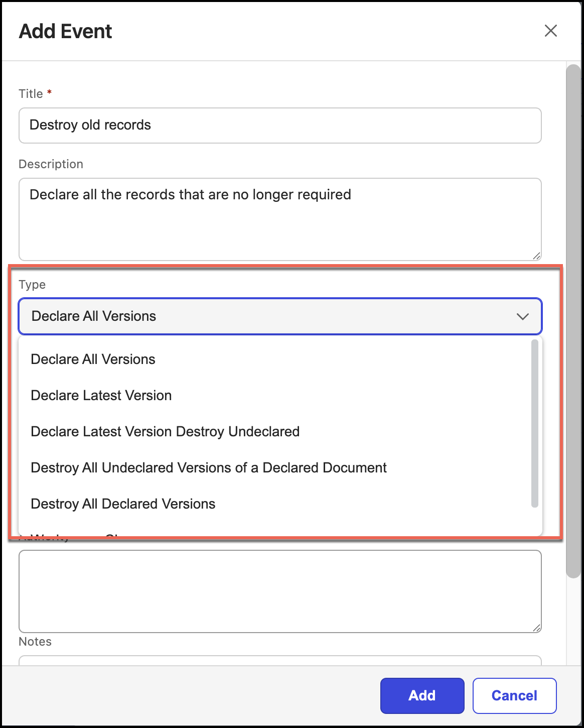Viewport: 584px width, 728px height.
Task: Click the empty text area above Notes
Action: (279, 591)
